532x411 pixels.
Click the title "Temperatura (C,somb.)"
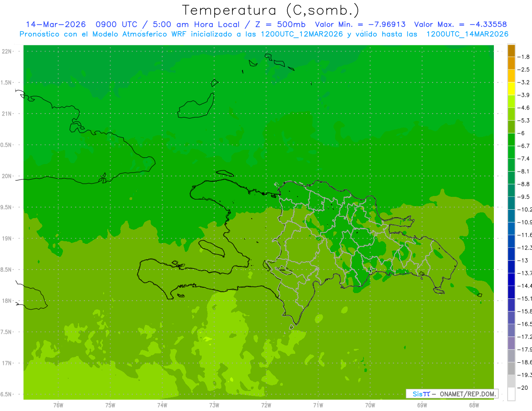point(271,10)
